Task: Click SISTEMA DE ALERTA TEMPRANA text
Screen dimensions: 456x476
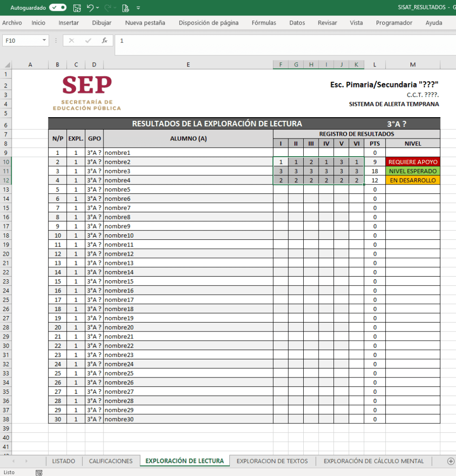Action: 394,104
